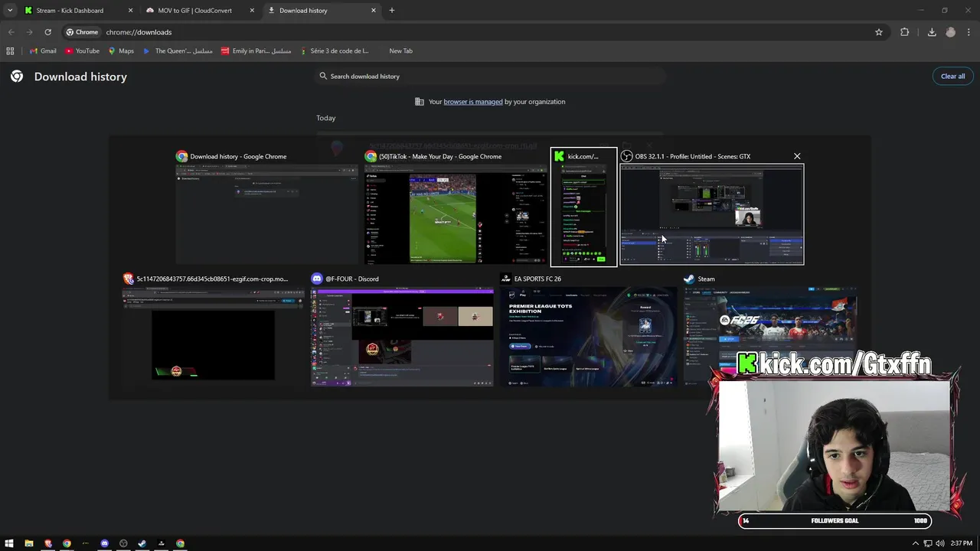Open the Gmail bookmark
Viewport: 980px width, 551px height.
click(x=43, y=51)
